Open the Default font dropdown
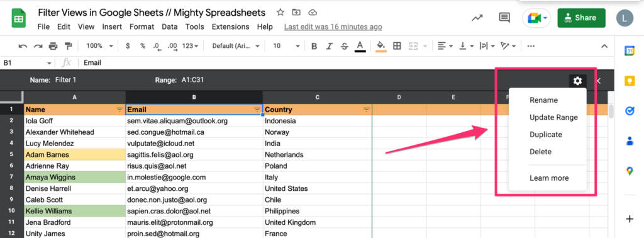 pyautogui.click(x=236, y=46)
